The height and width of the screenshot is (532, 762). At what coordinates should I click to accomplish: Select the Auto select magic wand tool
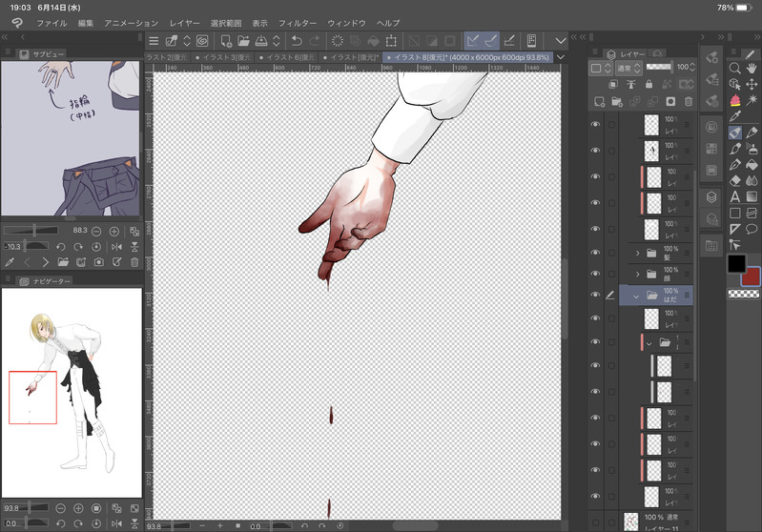(752, 100)
